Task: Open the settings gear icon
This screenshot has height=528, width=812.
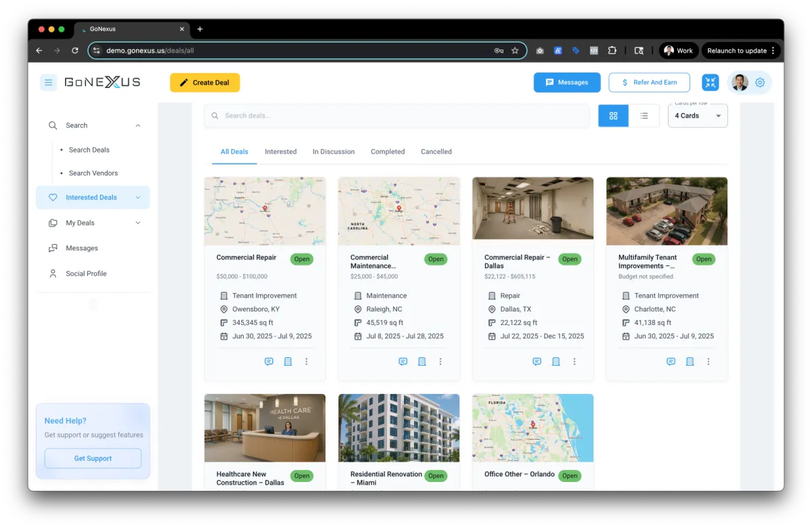Action: click(760, 83)
